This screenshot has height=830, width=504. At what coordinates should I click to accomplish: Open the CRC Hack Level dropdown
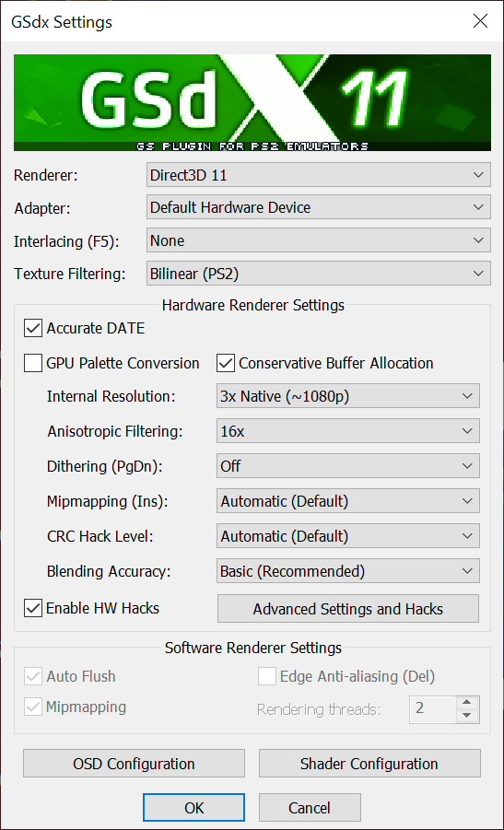[x=348, y=536]
